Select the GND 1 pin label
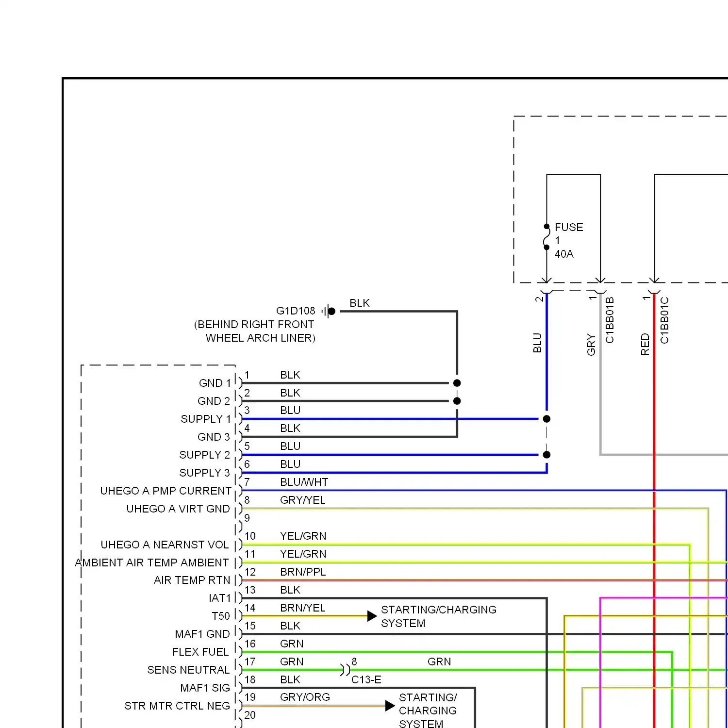 [x=215, y=383]
